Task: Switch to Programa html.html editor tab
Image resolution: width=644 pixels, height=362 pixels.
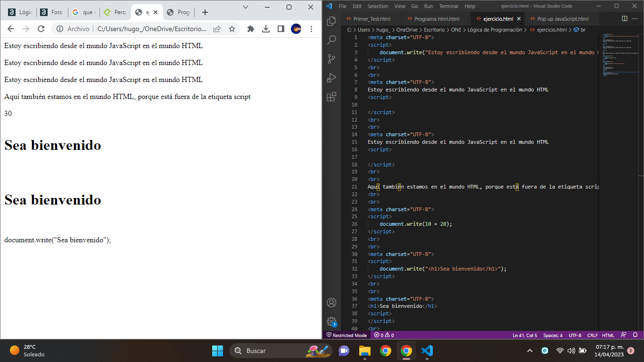Action: (436, 19)
